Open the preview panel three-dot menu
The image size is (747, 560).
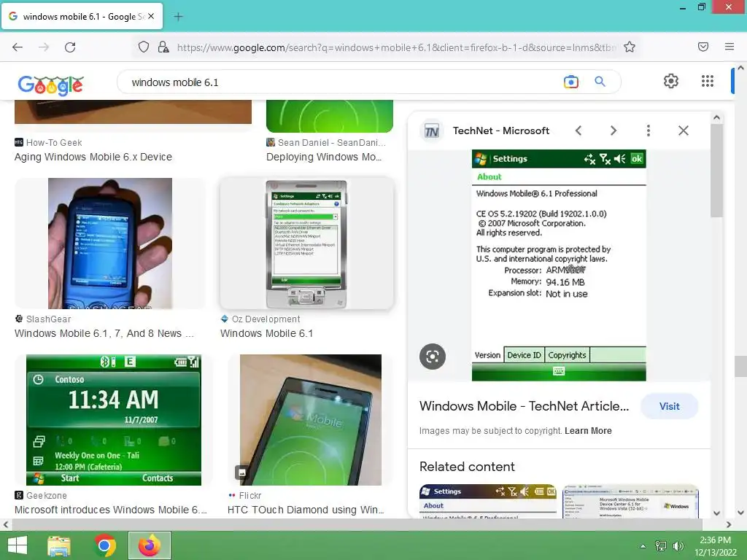tap(648, 131)
